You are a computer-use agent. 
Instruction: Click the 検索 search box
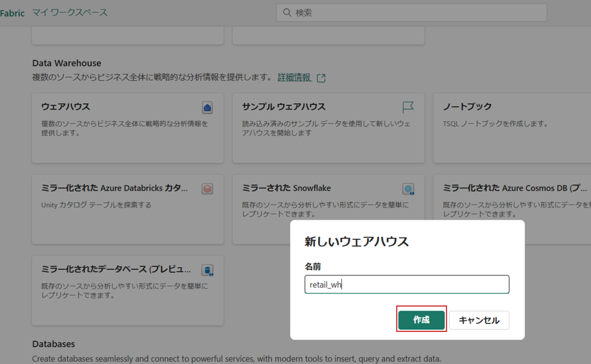point(412,13)
